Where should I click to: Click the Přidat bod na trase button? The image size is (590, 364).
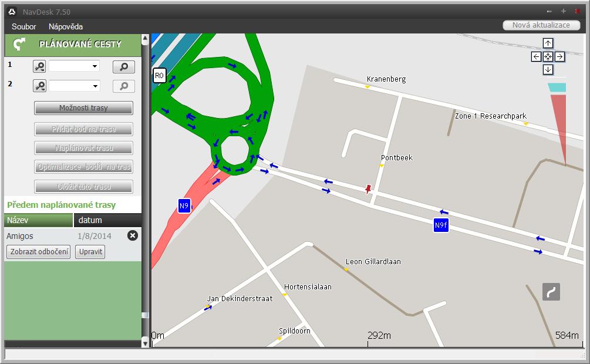coord(83,129)
